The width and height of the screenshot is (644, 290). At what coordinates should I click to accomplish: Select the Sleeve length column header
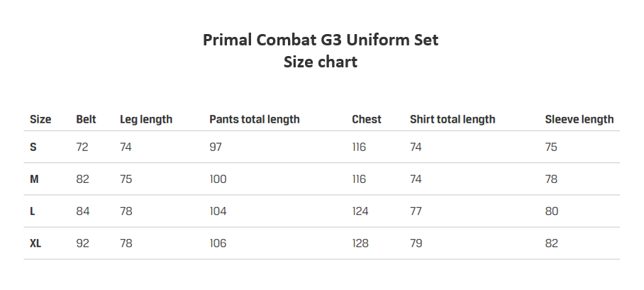[579, 119]
